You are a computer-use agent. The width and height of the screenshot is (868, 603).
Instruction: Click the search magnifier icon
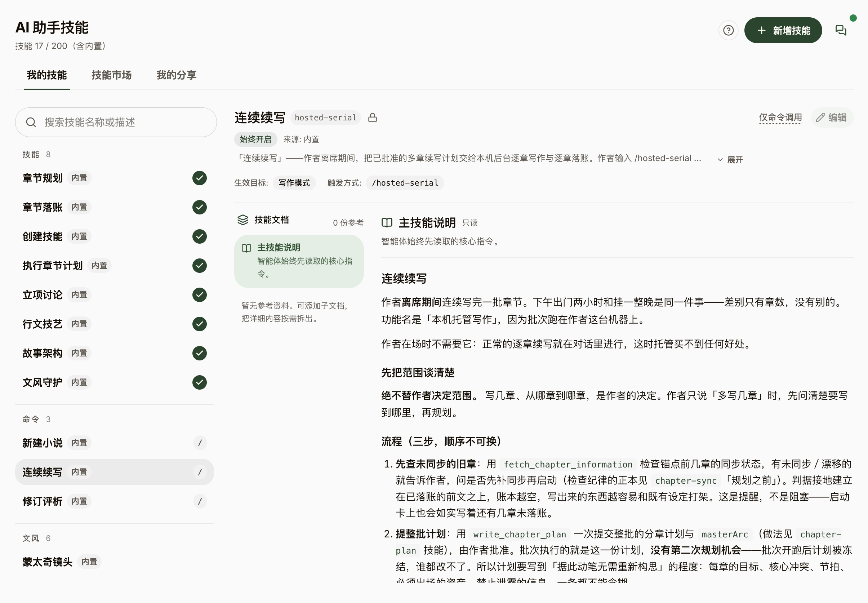point(31,122)
